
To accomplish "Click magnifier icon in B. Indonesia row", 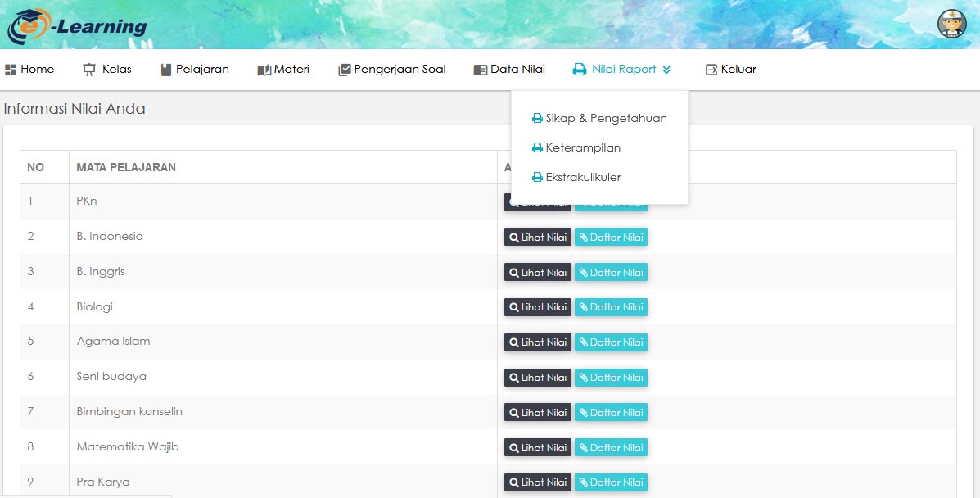I will 514,237.
